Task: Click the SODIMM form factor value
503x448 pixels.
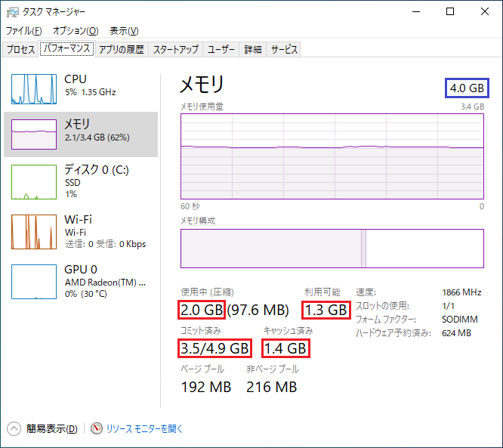Action: (459, 320)
